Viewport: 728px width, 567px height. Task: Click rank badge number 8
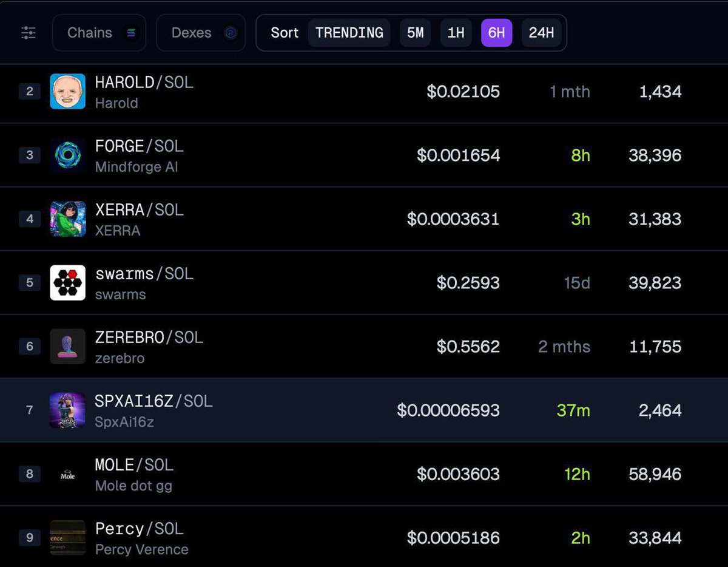(30, 474)
